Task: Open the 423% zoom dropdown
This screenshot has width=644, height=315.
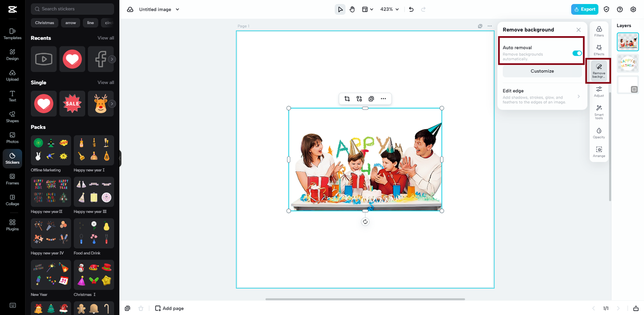Action: pos(389,9)
